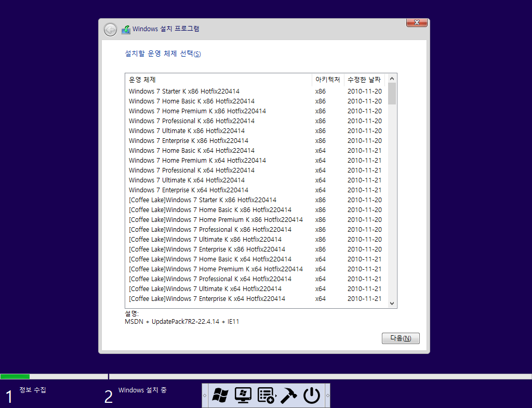Select [Coffee Lake]Windows 7 Home Premium K x86
The image size is (532, 408).
(256, 220)
